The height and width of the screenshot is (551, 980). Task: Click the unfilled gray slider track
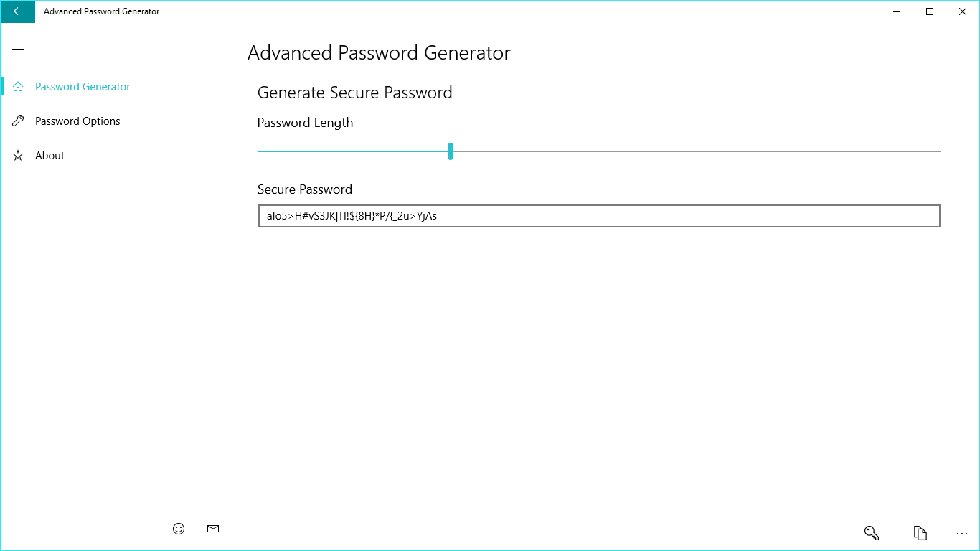pyautogui.click(x=696, y=151)
